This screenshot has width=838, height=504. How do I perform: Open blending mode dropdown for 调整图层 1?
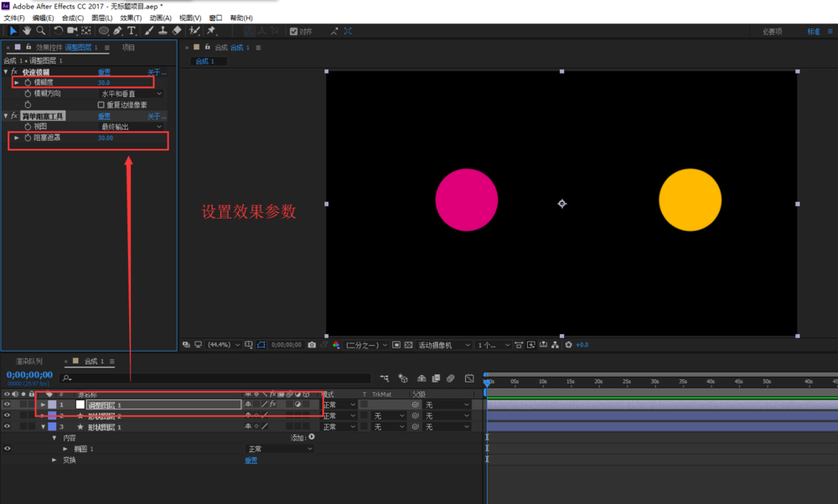click(339, 404)
